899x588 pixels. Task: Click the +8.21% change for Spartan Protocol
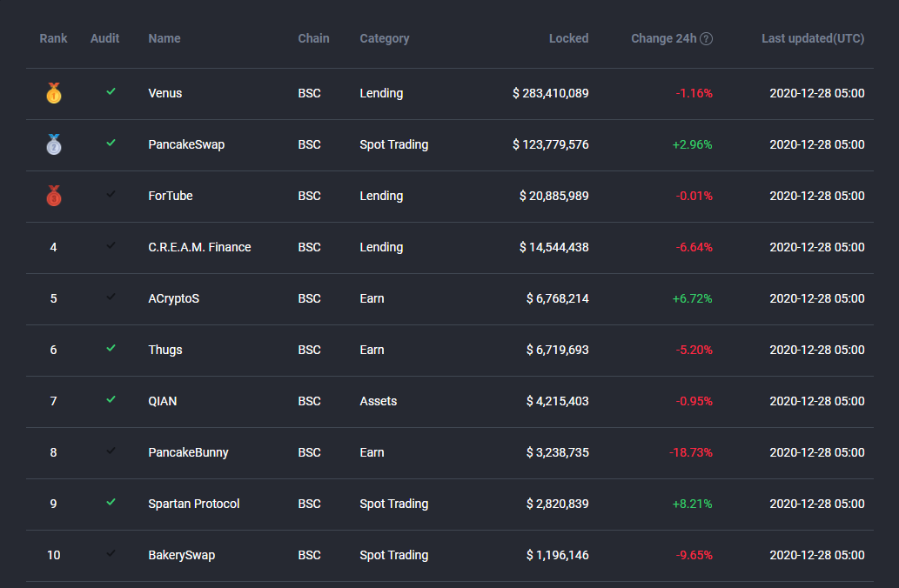click(692, 504)
